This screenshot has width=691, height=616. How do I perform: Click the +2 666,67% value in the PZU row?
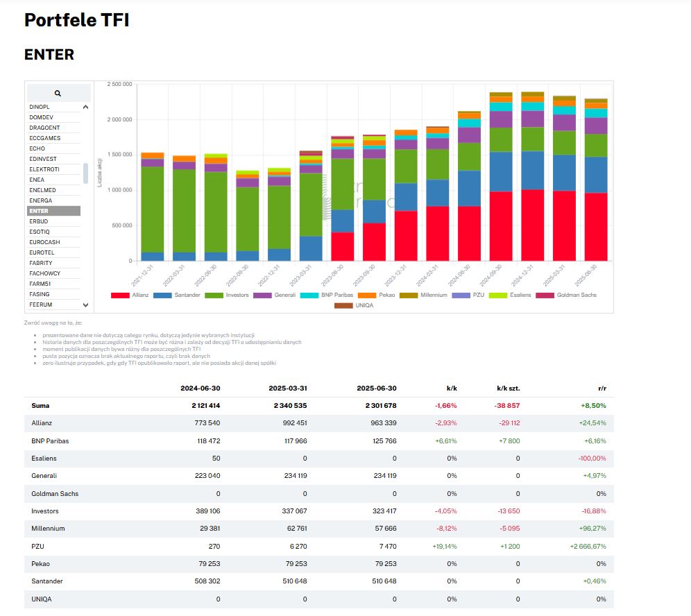click(x=588, y=547)
